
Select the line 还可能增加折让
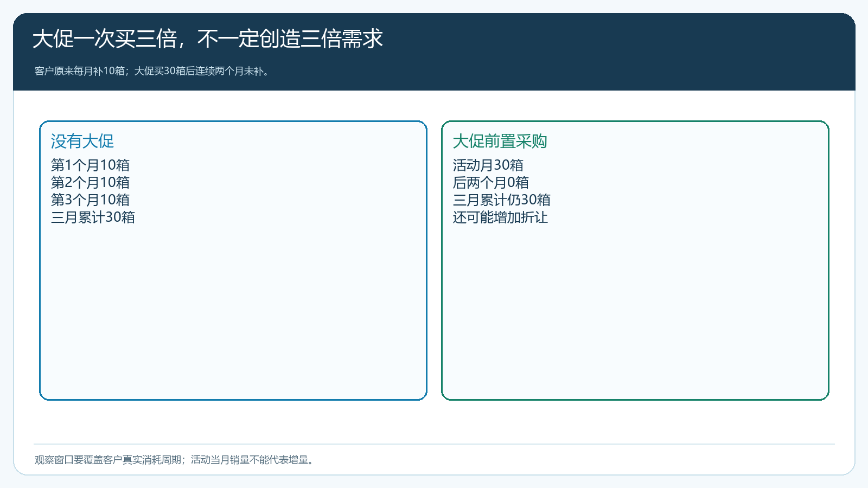(x=500, y=217)
